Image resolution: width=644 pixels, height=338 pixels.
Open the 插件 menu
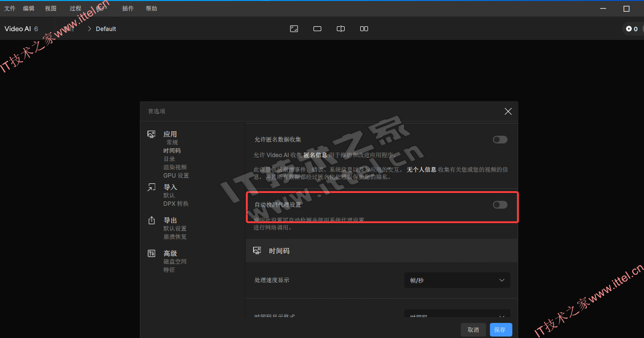tap(128, 8)
